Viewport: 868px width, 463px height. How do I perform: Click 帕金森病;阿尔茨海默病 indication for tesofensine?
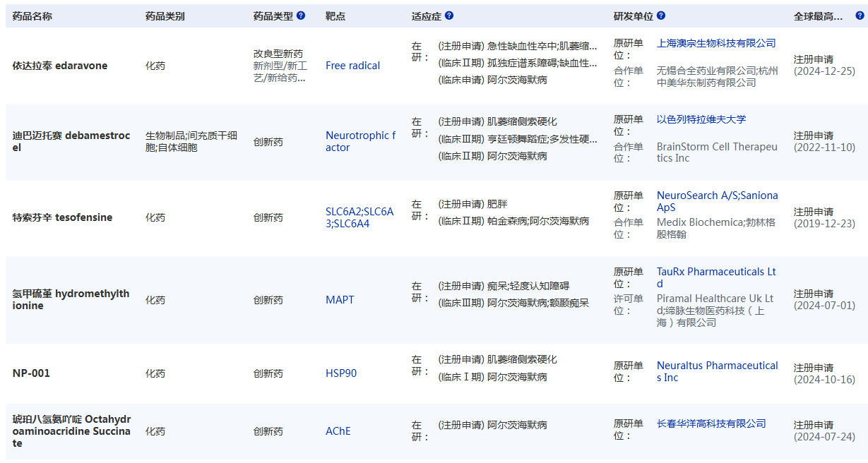(538, 221)
